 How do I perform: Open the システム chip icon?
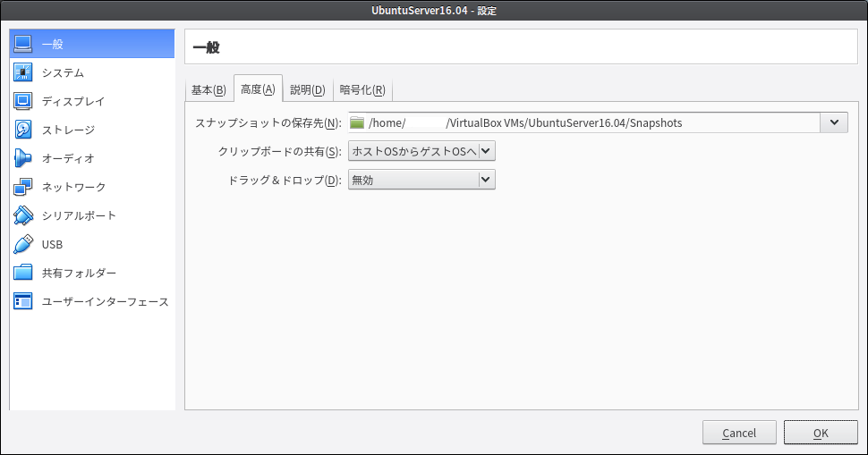click(x=22, y=72)
